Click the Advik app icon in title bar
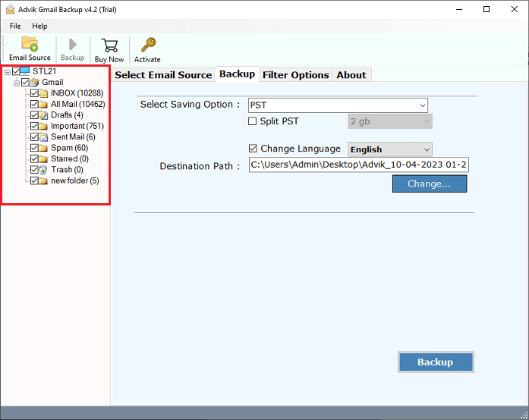The height and width of the screenshot is (420, 529). point(10,9)
